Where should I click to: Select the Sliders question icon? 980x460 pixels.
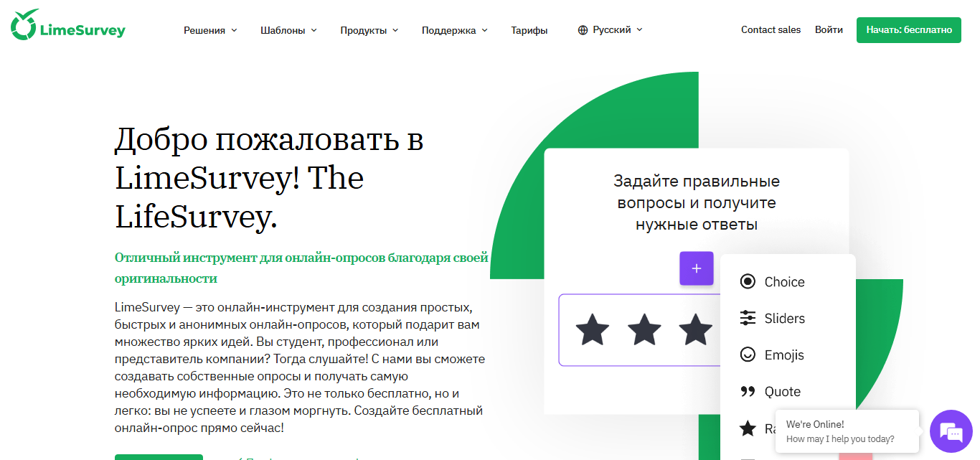click(x=748, y=318)
